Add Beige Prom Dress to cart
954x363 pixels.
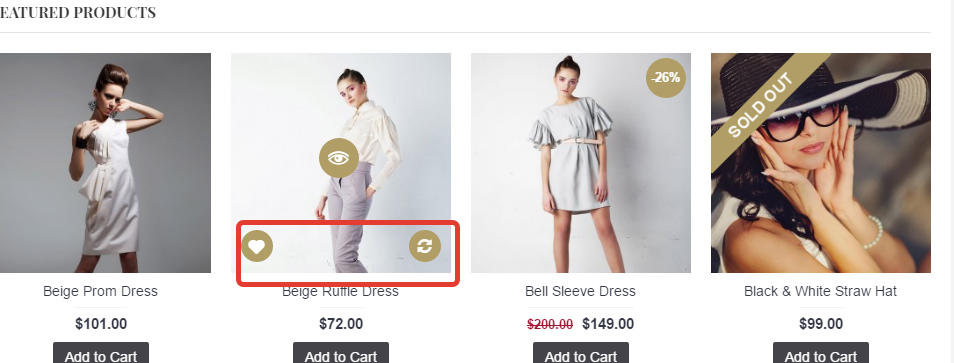(x=100, y=353)
